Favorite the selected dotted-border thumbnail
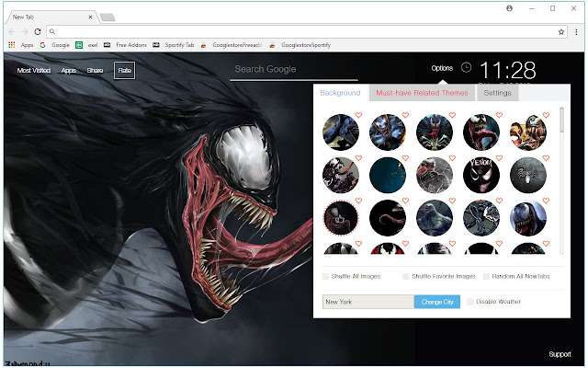The height and width of the screenshot is (368, 588). (358, 201)
